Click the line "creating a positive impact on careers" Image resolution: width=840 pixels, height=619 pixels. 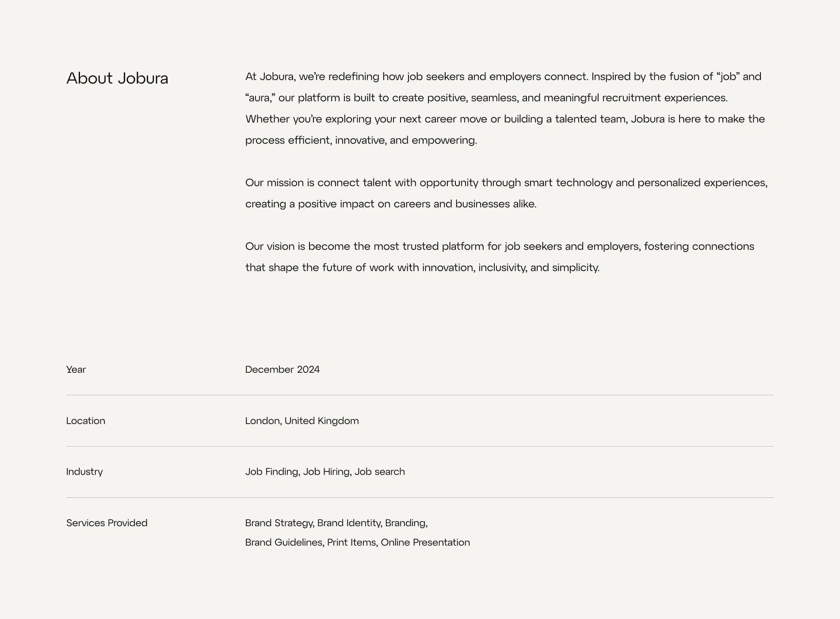[390, 204]
